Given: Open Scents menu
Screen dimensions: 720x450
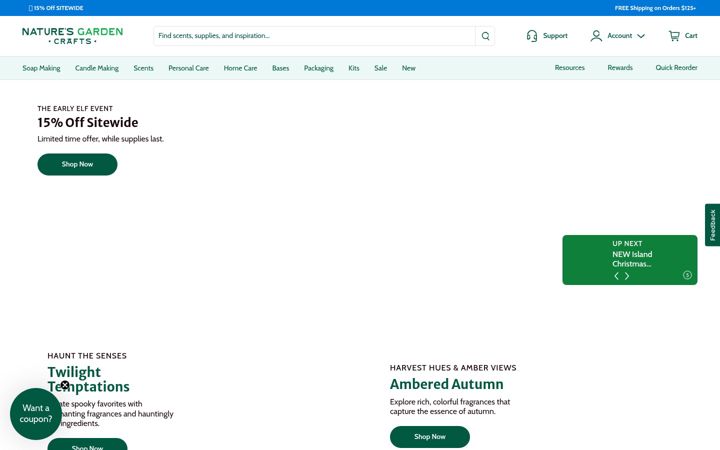Looking at the screenshot, I should 143,68.
